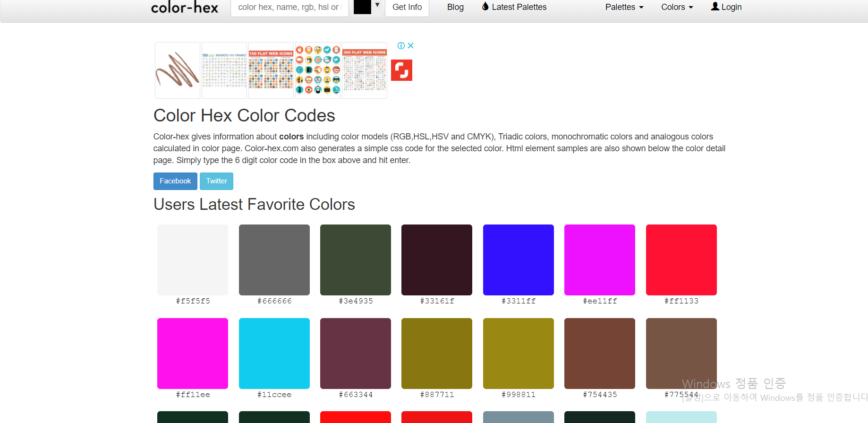Click the red Shutterstock logo icon
The height and width of the screenshot is (423, 868).
401,70
